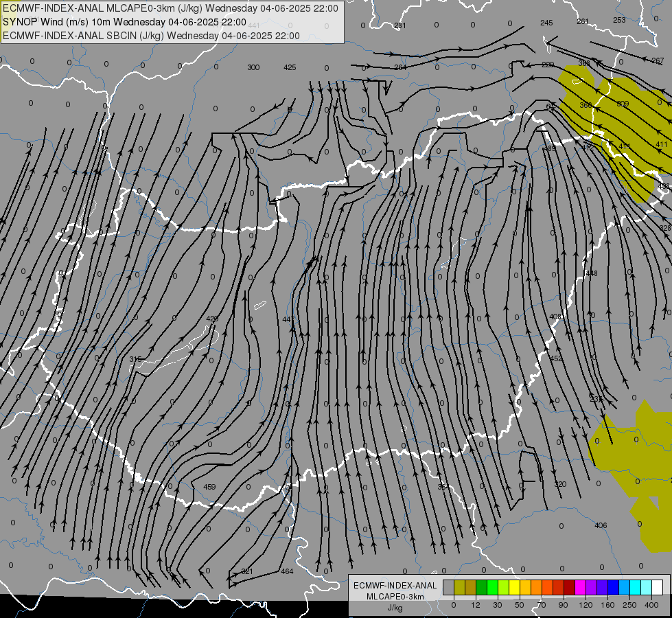672x618 pixels.
Task: Select legend tick value 30
Action: click(x=497, y=605)
